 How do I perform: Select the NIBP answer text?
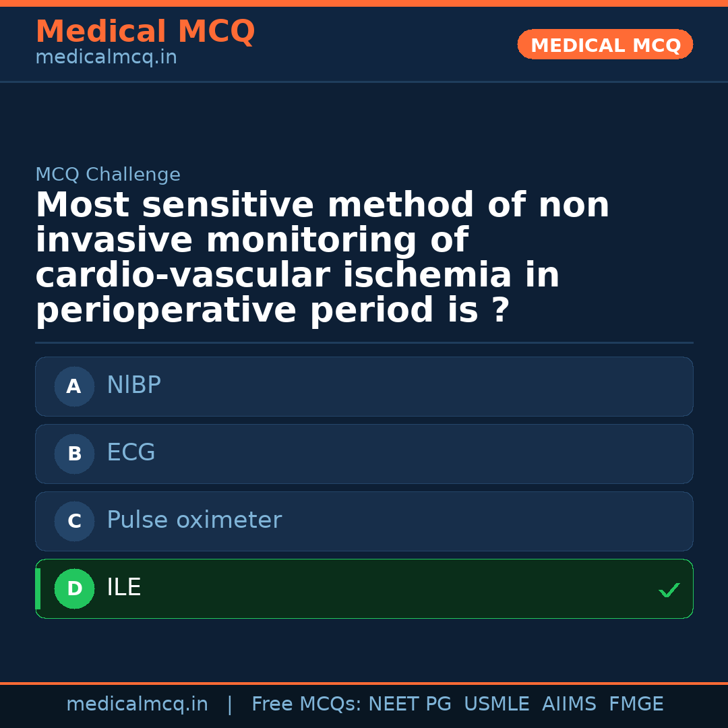click(x=133, y=386)
